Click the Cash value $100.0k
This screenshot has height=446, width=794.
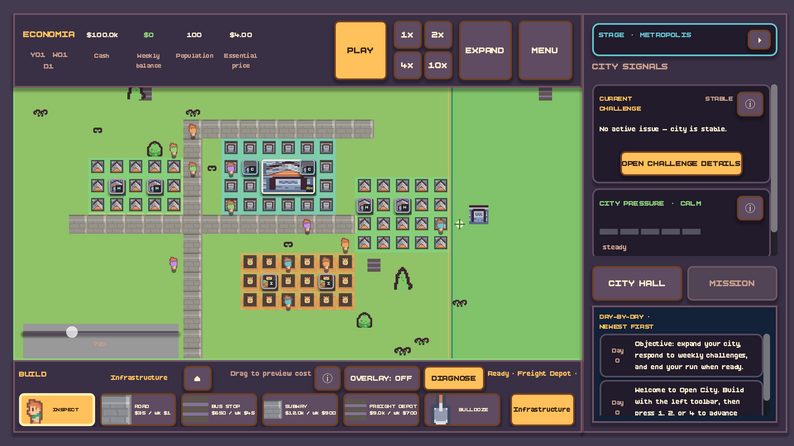(x=102, y=35)
